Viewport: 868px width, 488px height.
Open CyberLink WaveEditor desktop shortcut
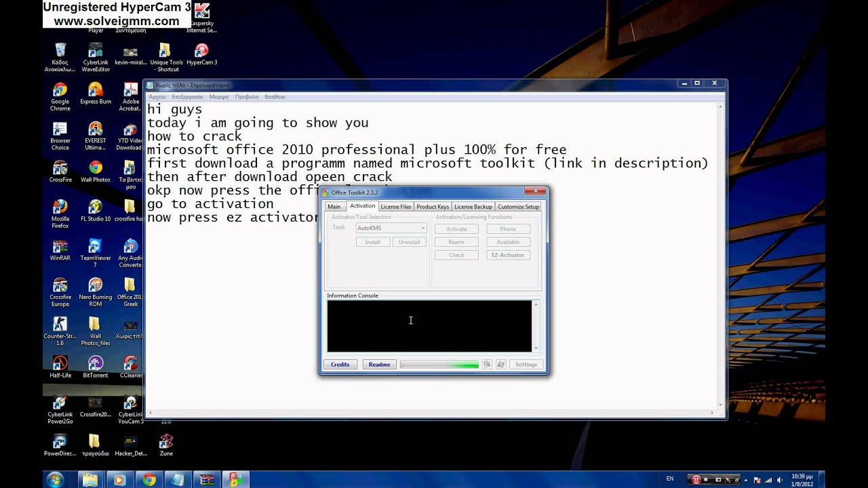point(96,58)
